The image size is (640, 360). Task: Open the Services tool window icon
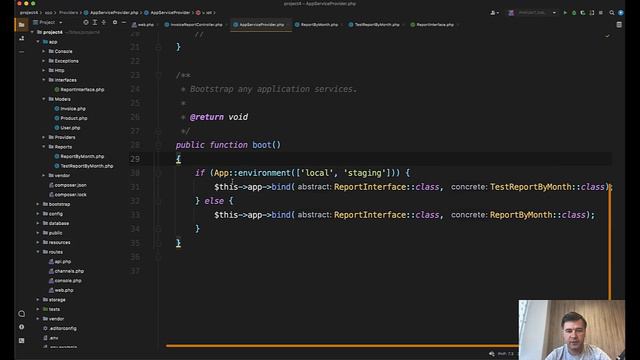[22, 313]
